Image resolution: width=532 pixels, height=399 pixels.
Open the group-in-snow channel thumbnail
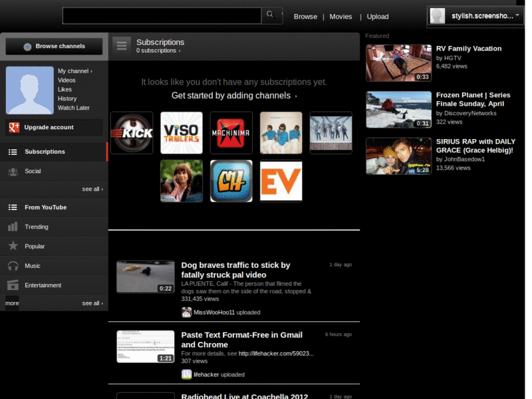331,132
